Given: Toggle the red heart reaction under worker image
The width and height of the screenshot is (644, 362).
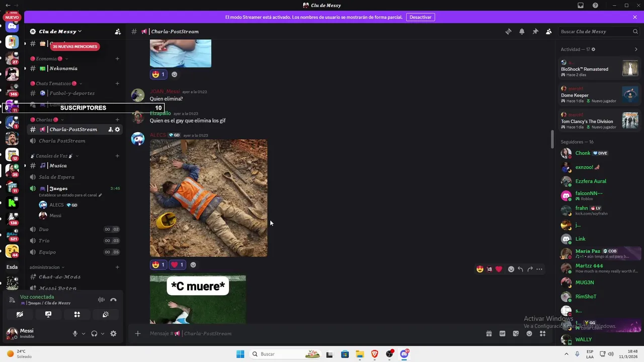Looking at the screenshot, I should click(x=177, y=264).
